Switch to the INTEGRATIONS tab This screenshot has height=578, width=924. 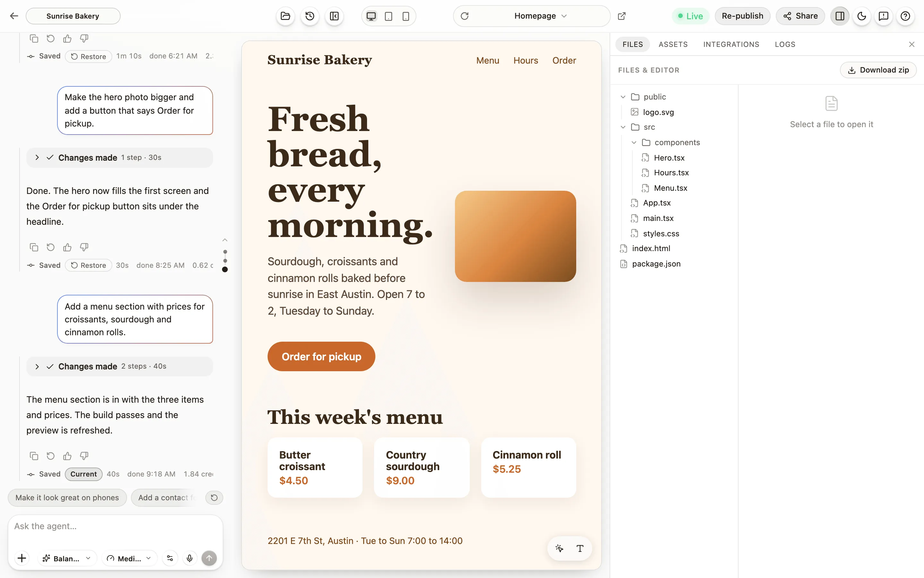coord(731,44)
